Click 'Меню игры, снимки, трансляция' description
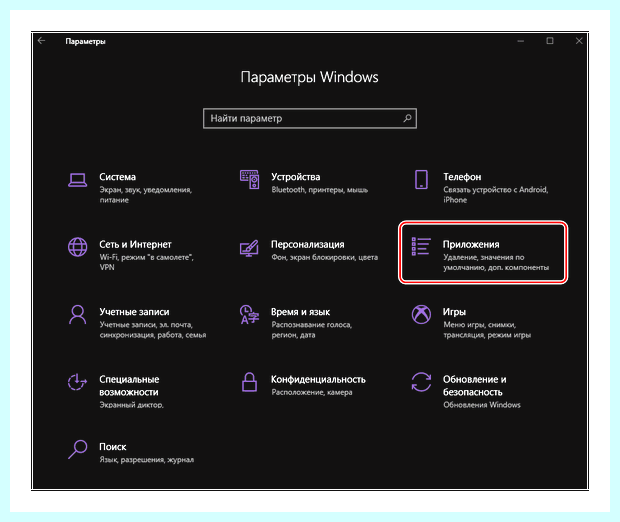Image resolution: width=620 pixels, height=522 pixels. point(487,330)
